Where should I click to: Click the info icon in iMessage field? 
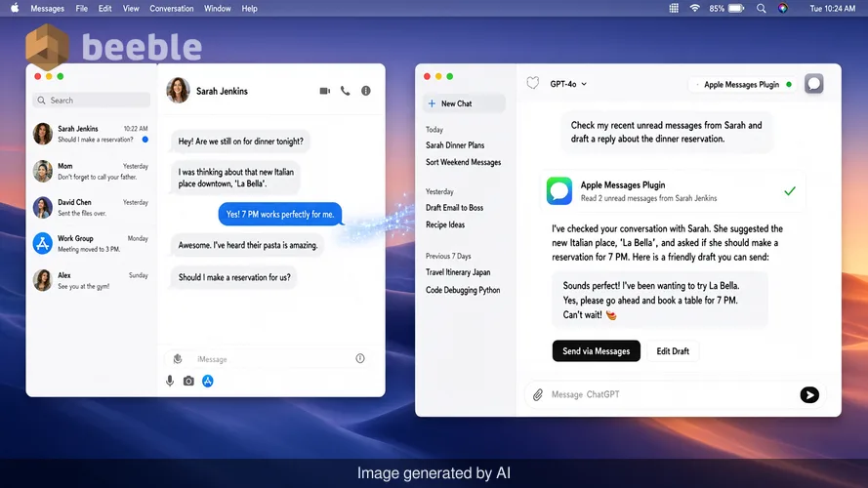360,358
